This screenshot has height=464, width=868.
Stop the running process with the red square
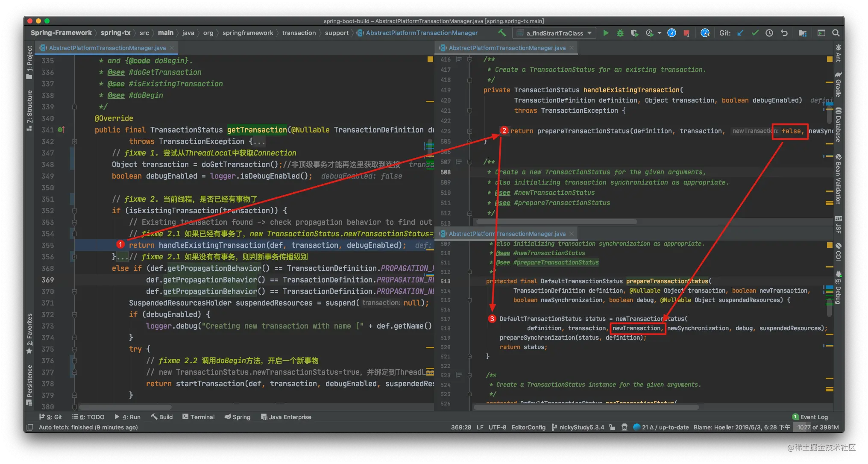(686, 33)
